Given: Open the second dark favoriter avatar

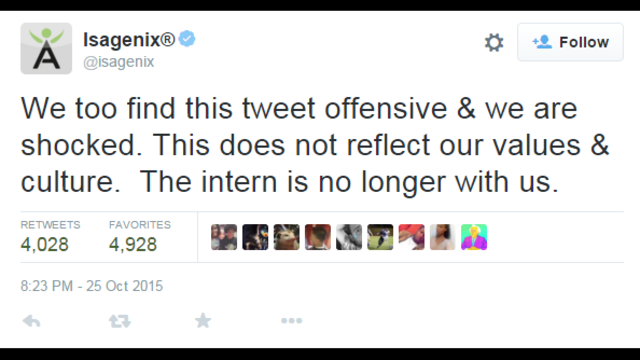Looking at the screenshot, I should tap(255, 237).
